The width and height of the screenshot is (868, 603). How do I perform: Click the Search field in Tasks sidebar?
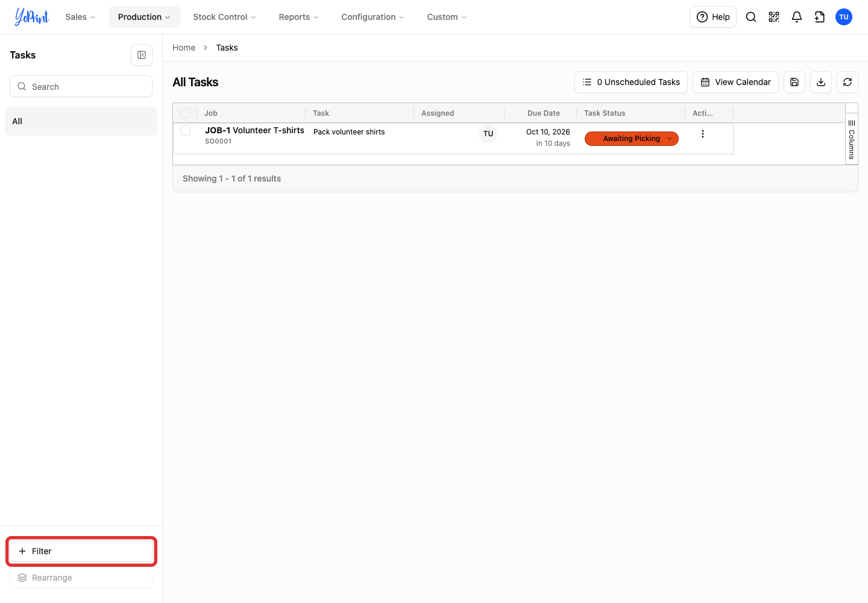point(81,86)
